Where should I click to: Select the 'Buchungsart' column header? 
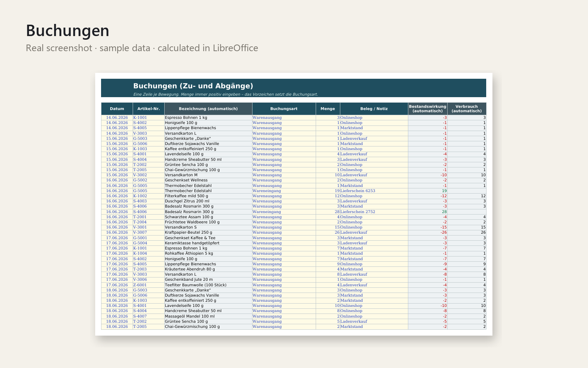click(x=284, y=109)
